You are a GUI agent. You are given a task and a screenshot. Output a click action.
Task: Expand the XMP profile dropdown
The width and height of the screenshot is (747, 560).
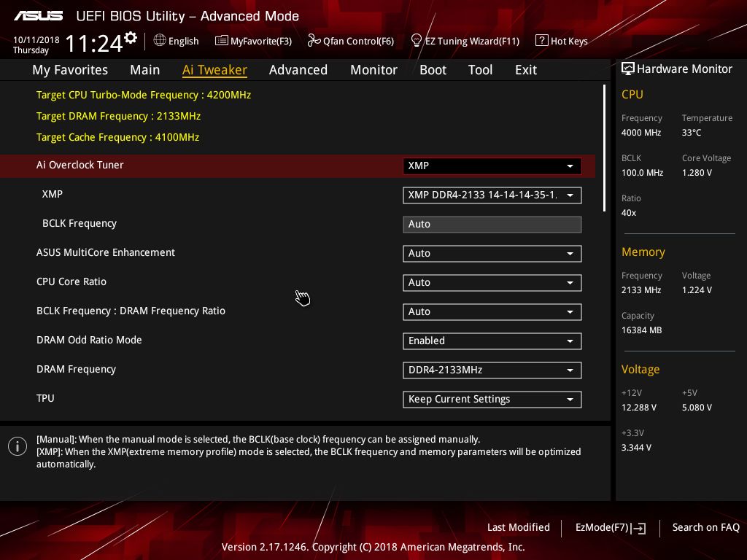(x=492, y=195)
